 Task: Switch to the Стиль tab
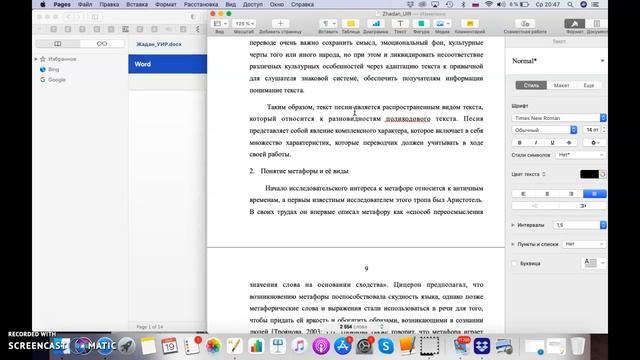(x=531, y=85)
